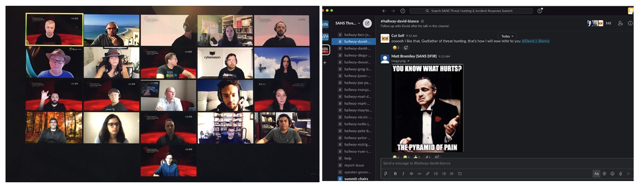The width and height of the screenshot is (644, 186).
Task: Open the hallway-jason-... channel
Action: (355, 76)
